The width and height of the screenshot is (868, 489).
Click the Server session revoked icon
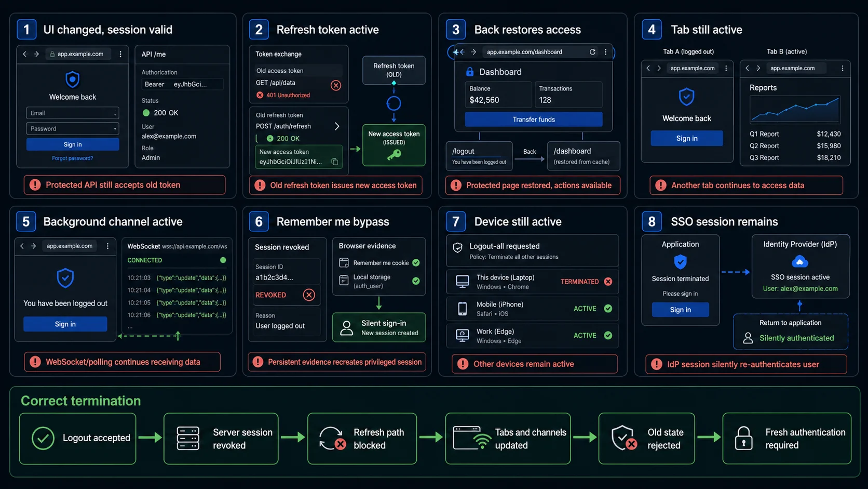tap(188, 439)
